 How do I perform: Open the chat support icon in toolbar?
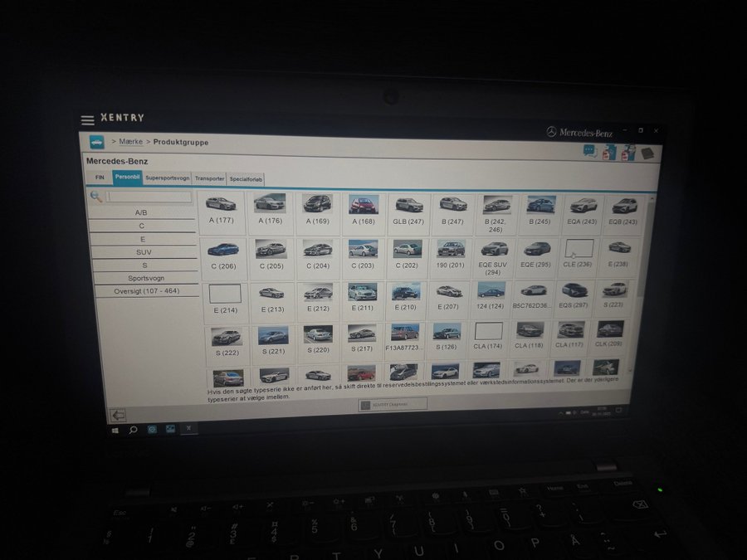589,150
